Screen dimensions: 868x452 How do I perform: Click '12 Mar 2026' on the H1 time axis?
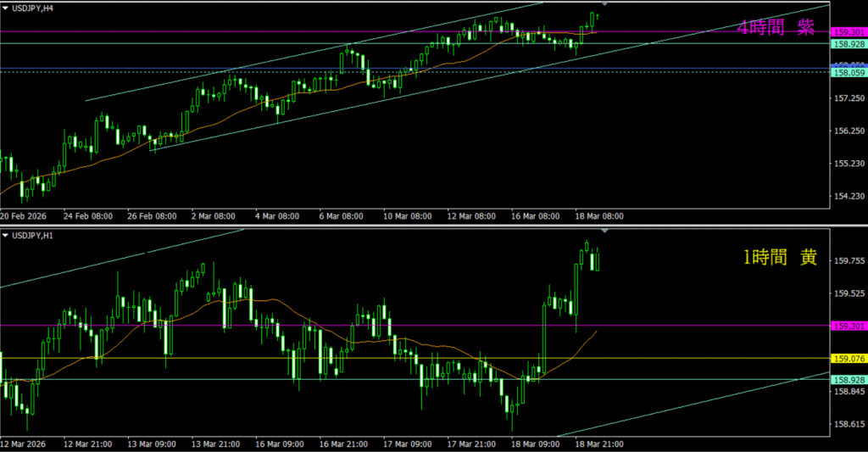coord(25,444)
